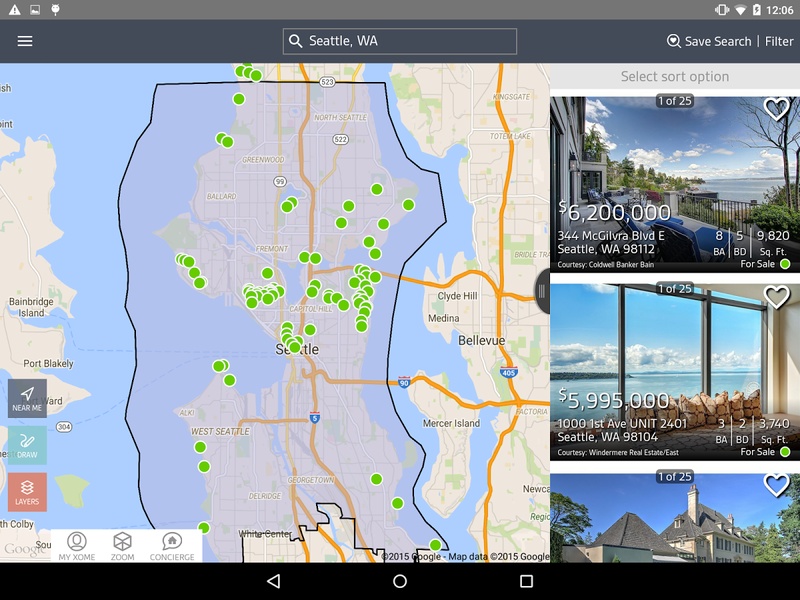Screen dimensions: 800x600
Task: Tap the Android back button
Action: point(273,581)
